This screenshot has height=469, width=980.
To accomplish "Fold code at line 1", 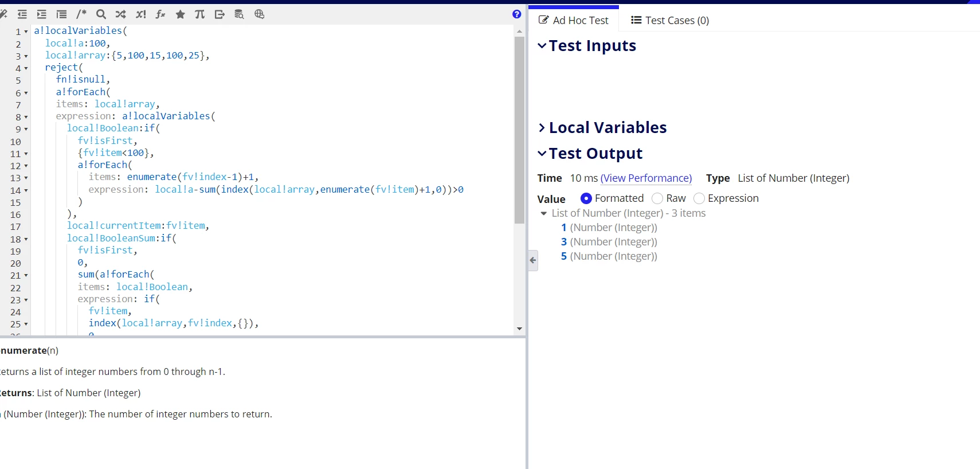I will tap(26, 32).
